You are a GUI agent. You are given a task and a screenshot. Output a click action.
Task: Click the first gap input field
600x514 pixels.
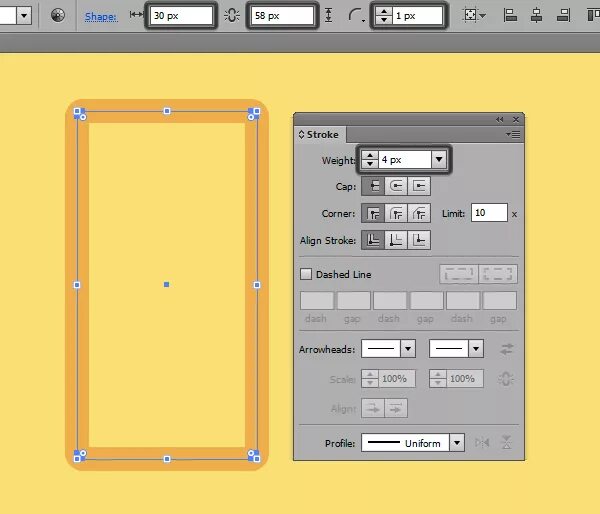click(354, 301)
